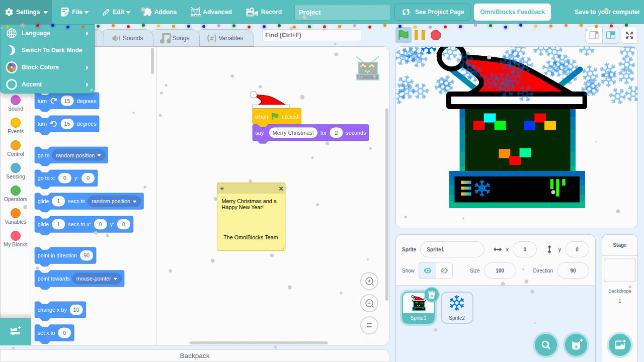
Task: Open the File dropdown menu
Action: (74, 12)
